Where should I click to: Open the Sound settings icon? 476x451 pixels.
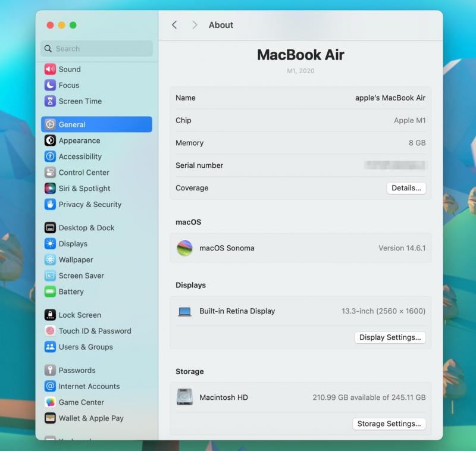pyautogui.click(x=50, y=69)
